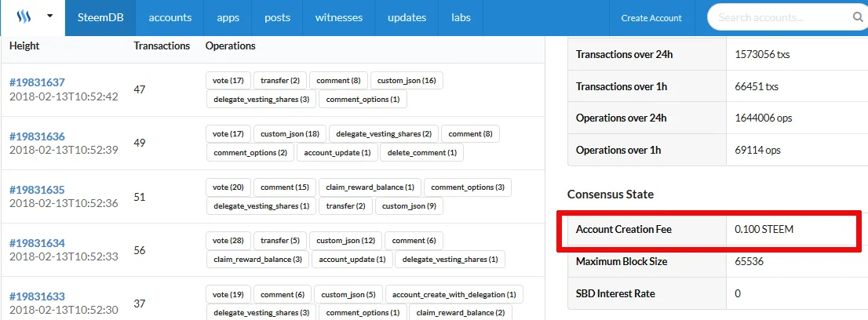Image resolution: width=868 pixels, height=320 pixels.
Task: Click custom_json (12) operation tag
Action: (345, 240)
